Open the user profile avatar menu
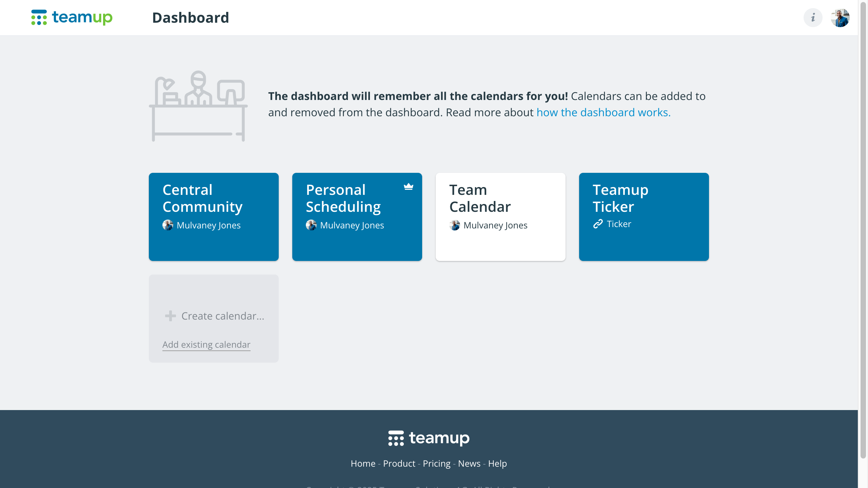Screen dimensions: 868x488 click(x=840, y=18)
